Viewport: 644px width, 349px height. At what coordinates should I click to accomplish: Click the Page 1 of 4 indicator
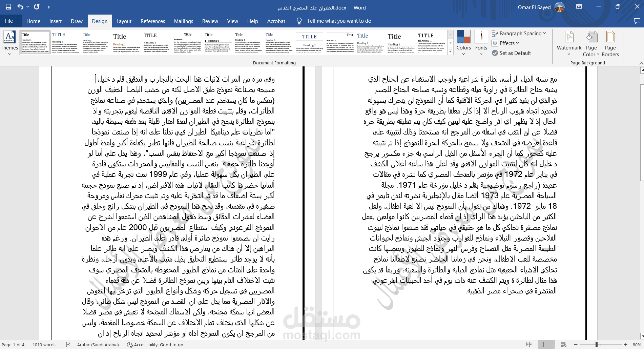pyautogui.click(x=13, y=345)
